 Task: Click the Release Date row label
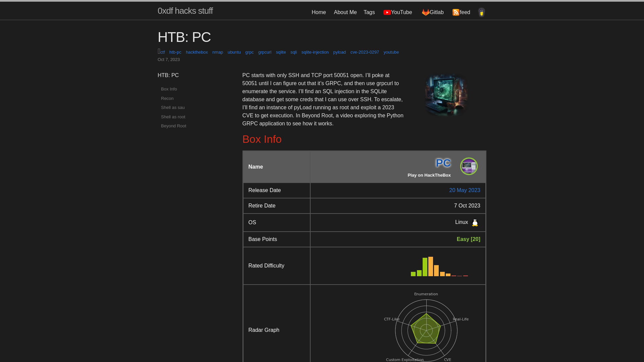pyautogui.click(x=264, y=190)
